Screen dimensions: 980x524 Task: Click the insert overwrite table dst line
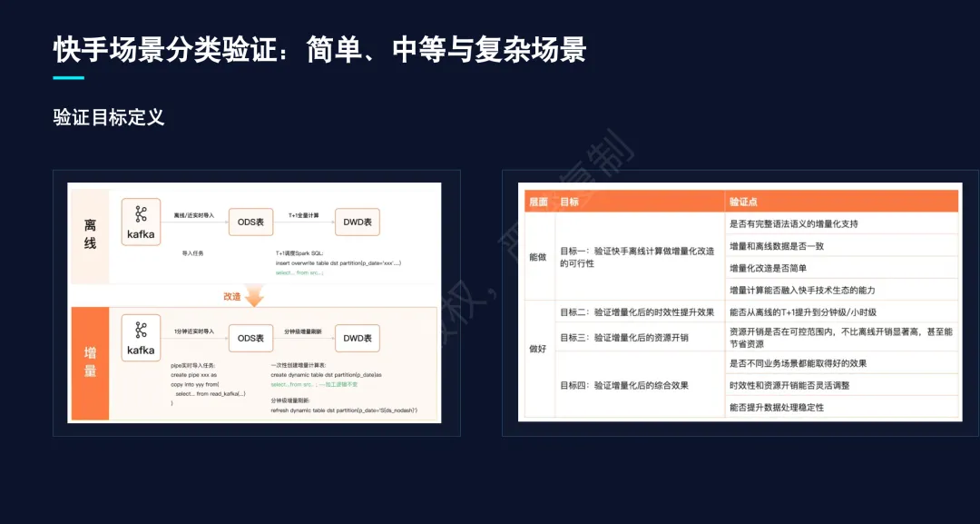(x=338, y=262)
